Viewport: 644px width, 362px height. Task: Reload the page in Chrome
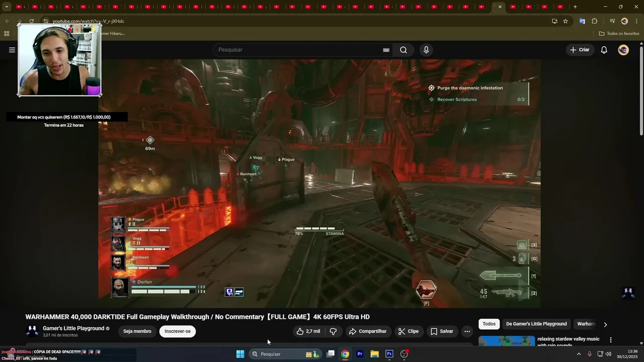(x=31, y=21)
